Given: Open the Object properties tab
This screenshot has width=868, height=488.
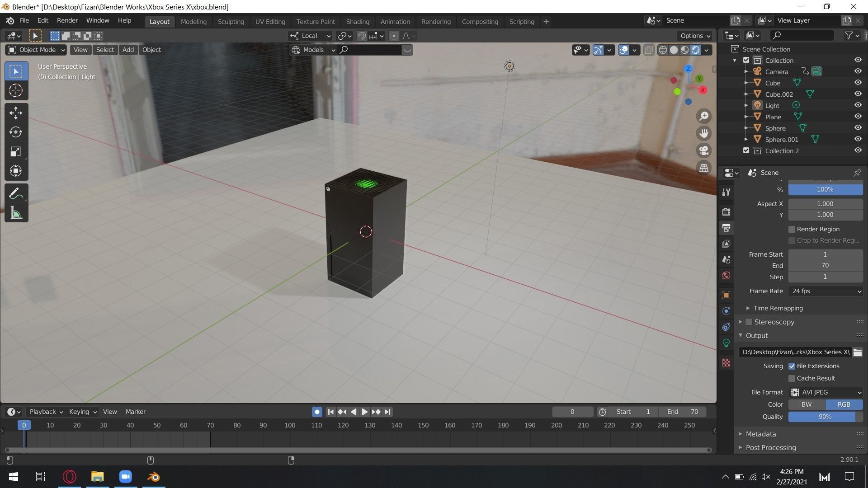Looking at the screenshot, I should [x=726, y=295].
